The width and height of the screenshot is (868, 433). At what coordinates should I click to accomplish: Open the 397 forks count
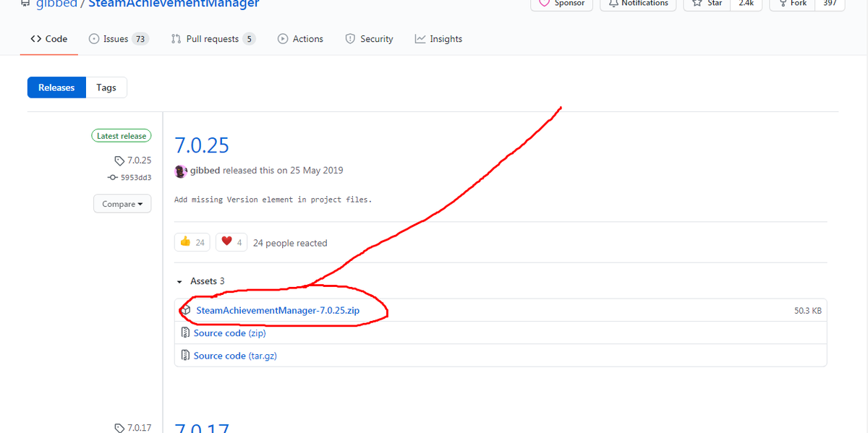pyautogui.click(x=830, y=4)
